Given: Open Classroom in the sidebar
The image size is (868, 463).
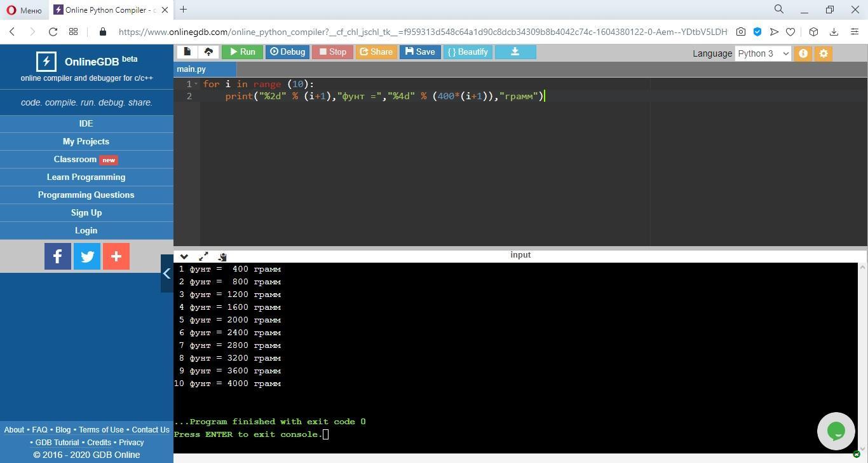Looking at the screenshot, I should pos(86,159).
